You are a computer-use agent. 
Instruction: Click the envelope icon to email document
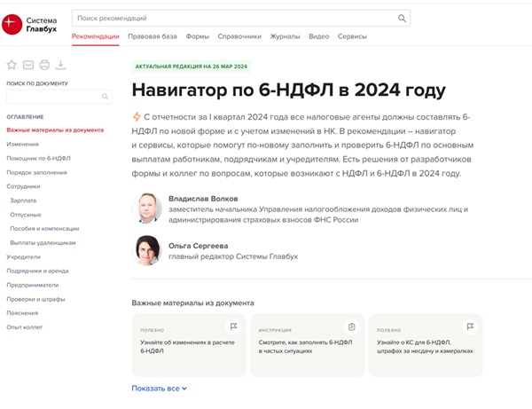pyautogui.click(x=28, y=65)
